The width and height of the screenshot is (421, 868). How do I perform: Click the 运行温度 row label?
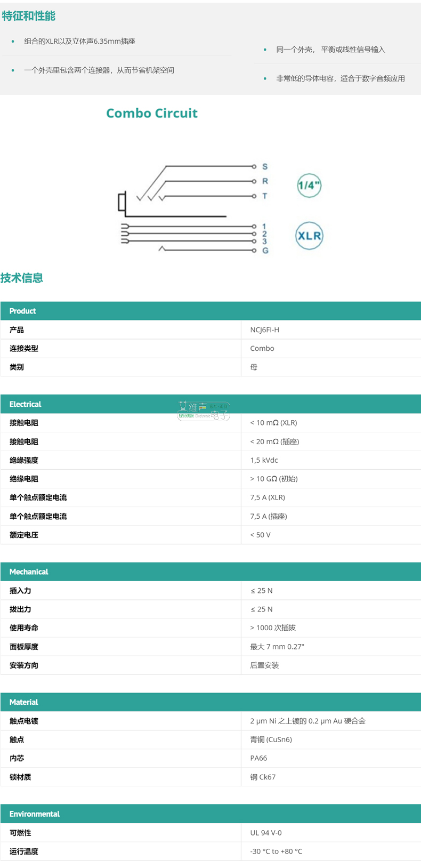(x=24, y=851)
